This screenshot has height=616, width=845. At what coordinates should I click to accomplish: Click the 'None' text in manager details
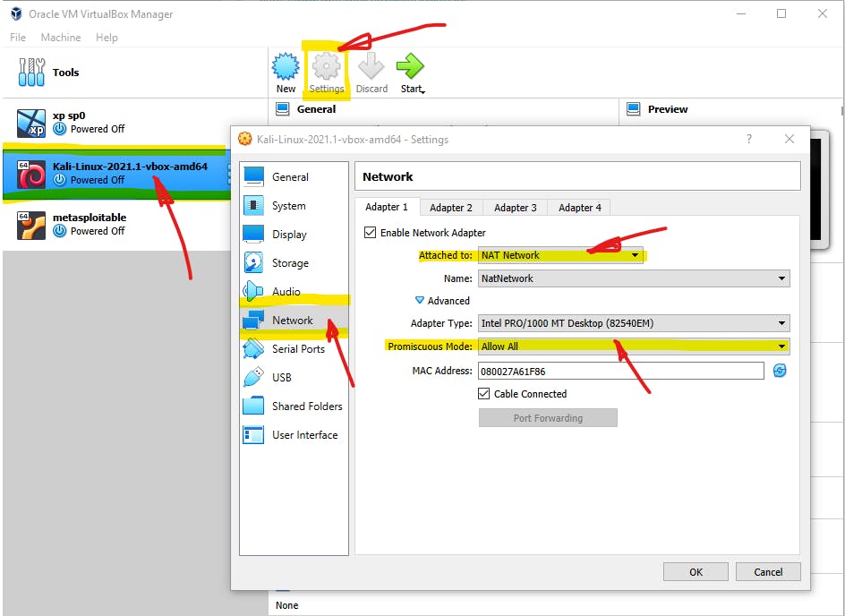pos(286,605)
